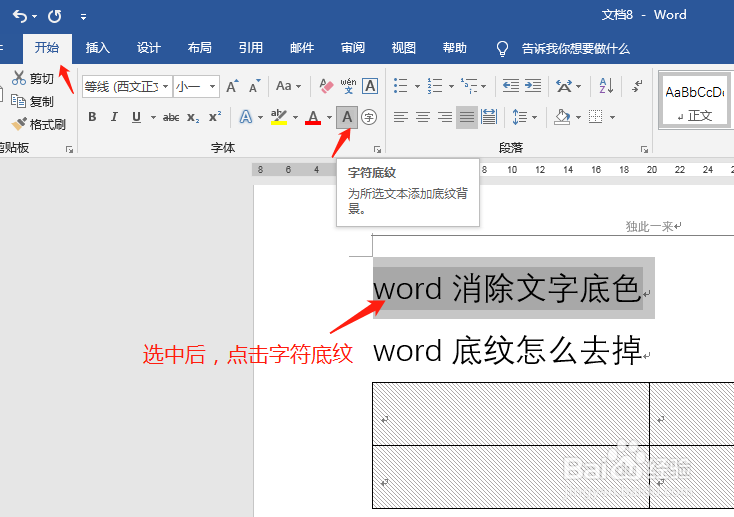Open the 插入 ribbon tab
Image resolution: width=734 pixels, height=517 pixels.
(97, 48)
